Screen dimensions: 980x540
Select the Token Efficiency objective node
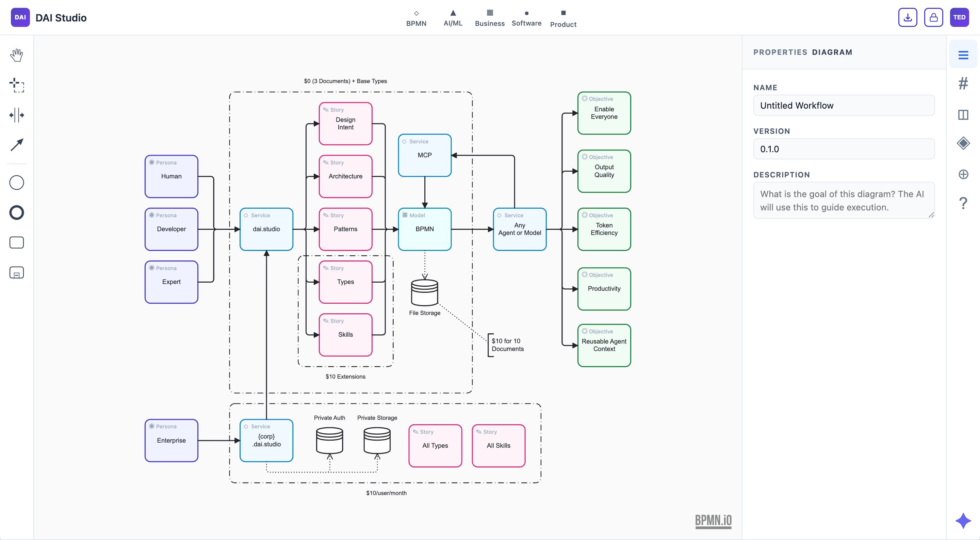coord(604,229)
